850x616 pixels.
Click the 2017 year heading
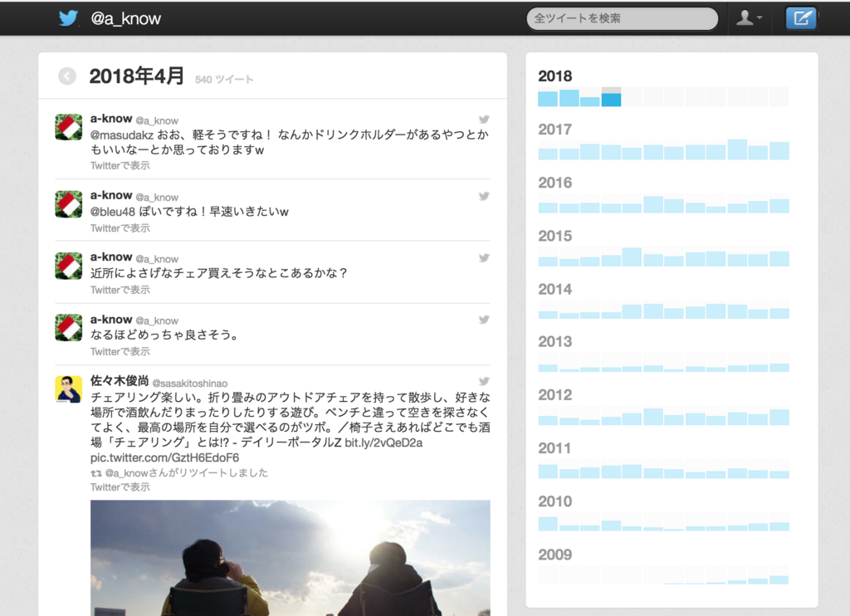tap(554, 129)
